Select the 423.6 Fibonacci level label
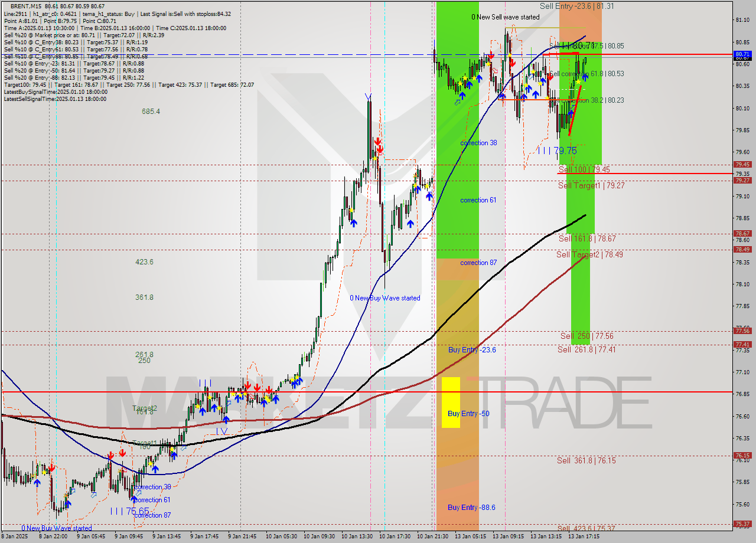756x543 pixels. pos(144,261)
